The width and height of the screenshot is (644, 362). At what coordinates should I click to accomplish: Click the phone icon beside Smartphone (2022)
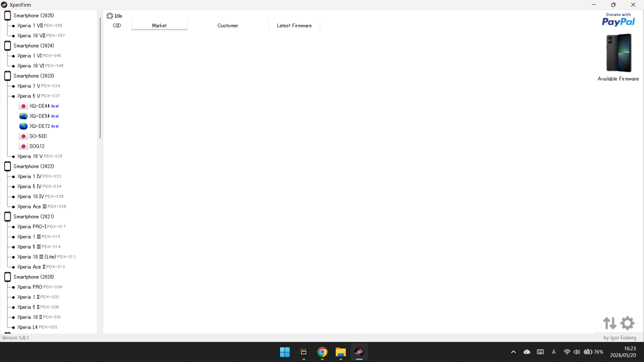tap(7, 166)
